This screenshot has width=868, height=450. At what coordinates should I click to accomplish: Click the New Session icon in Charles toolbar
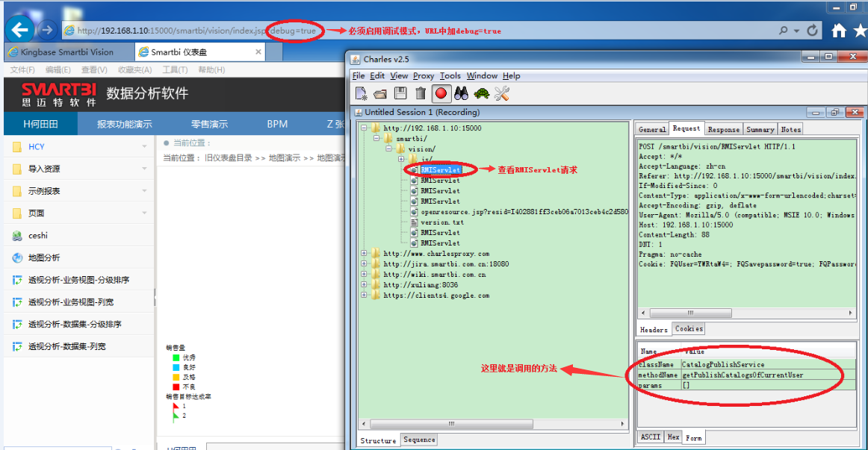[x=361, y=93]
